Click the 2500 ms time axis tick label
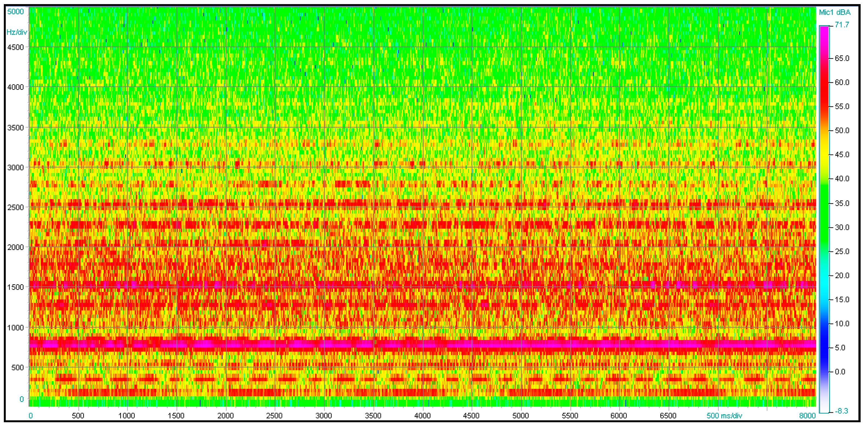 (x=274, y=415)
